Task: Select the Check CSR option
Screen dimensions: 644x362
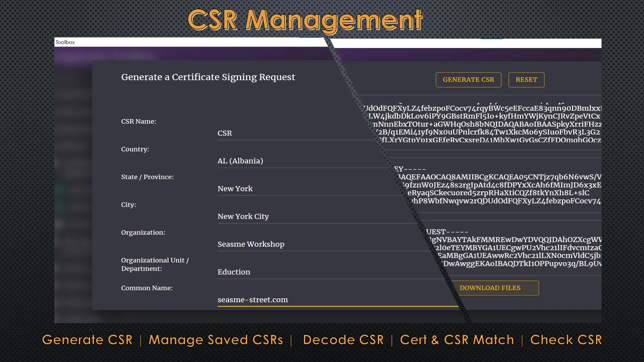Action: point(566,340)
